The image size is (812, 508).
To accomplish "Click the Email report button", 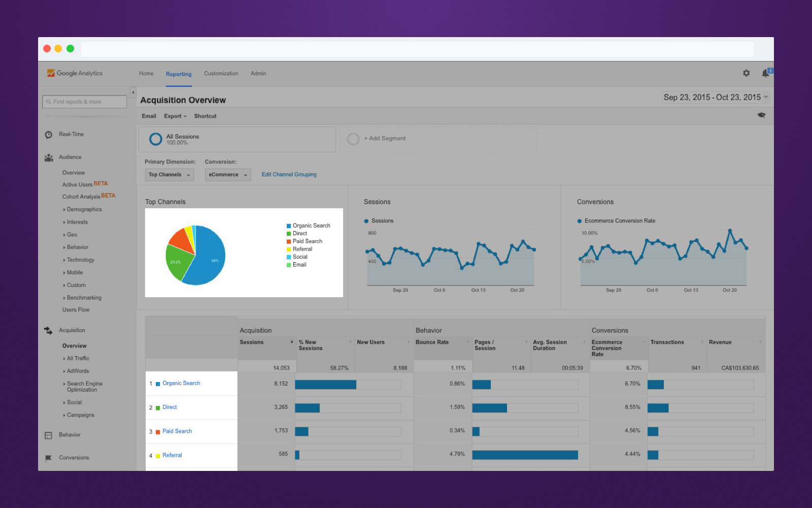I will [149, 116].
